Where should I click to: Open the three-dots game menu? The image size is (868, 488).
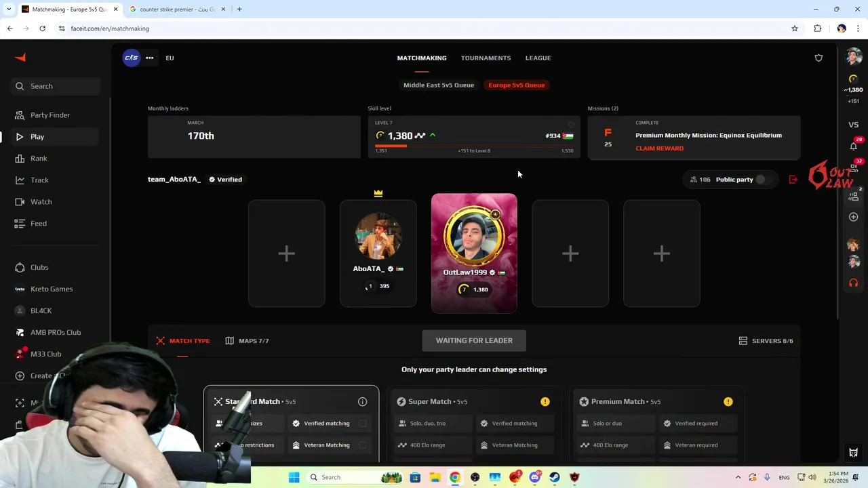coord(149,58)
